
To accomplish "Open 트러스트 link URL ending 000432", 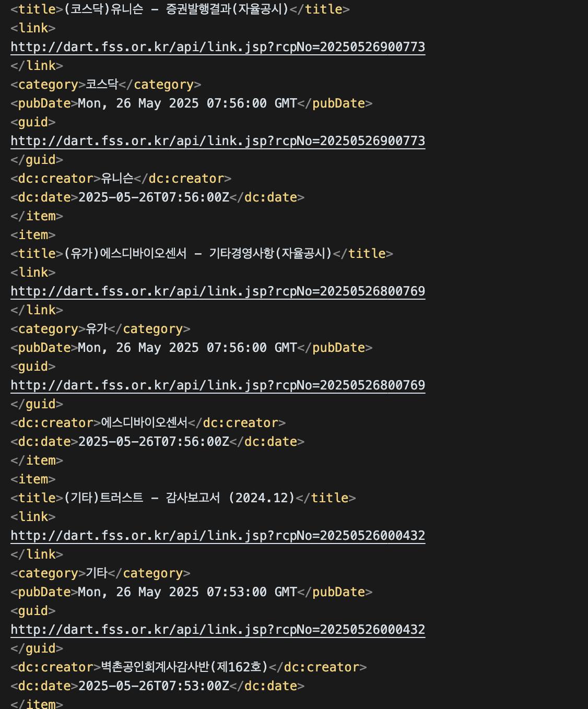I will point(218,536).
